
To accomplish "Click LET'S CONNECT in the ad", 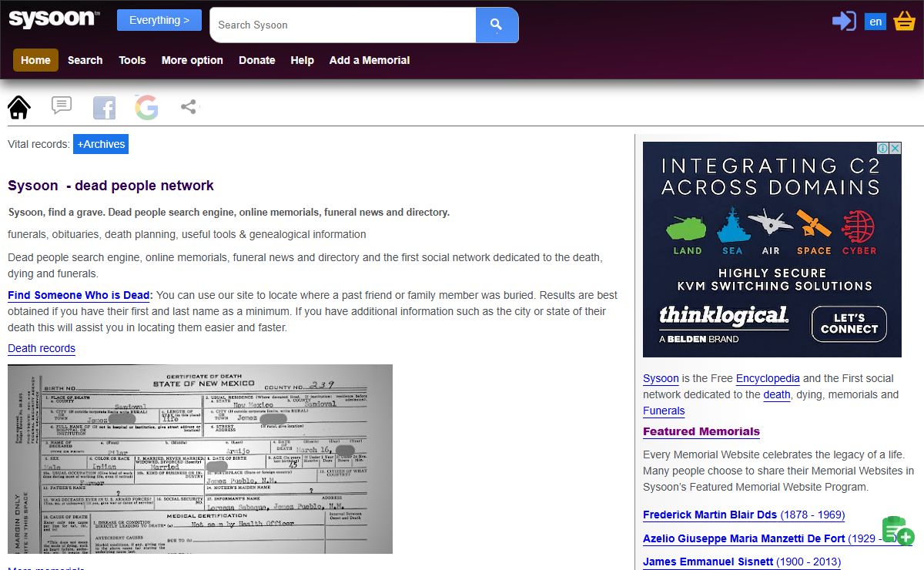I will pyautogui.click(x=849, y=324).
